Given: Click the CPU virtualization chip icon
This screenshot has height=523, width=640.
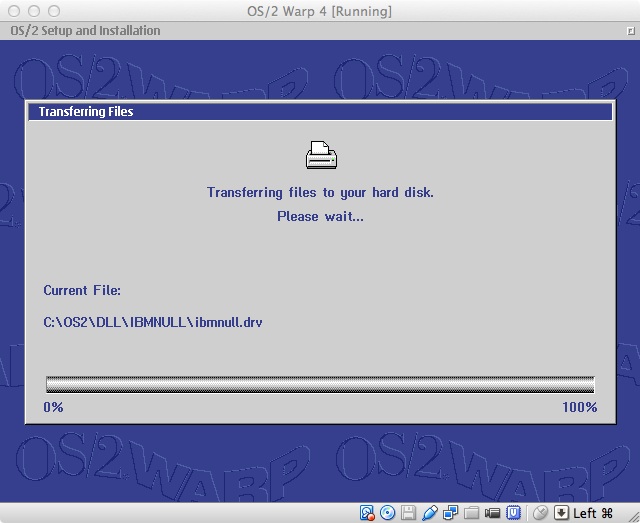Looking at the screenshot, I should 513,513.
